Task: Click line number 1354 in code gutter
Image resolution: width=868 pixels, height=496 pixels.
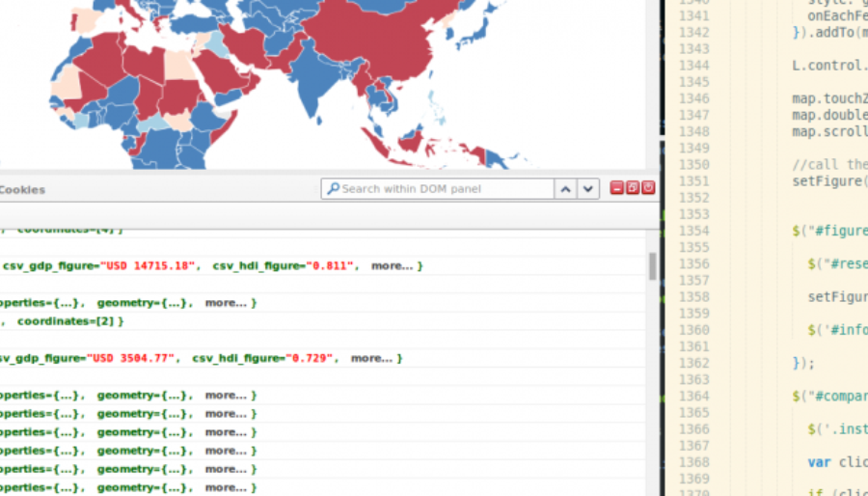Action: [x=693, y=231]
